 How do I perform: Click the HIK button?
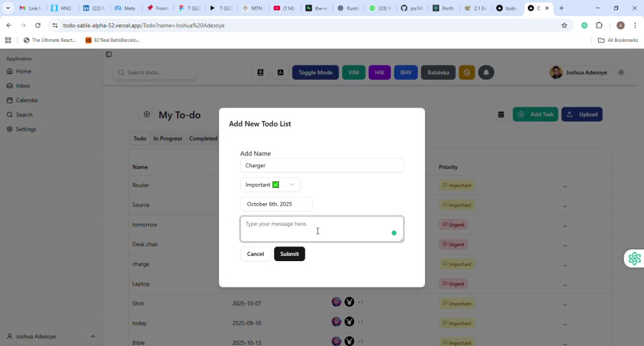(x=379, y=73)
